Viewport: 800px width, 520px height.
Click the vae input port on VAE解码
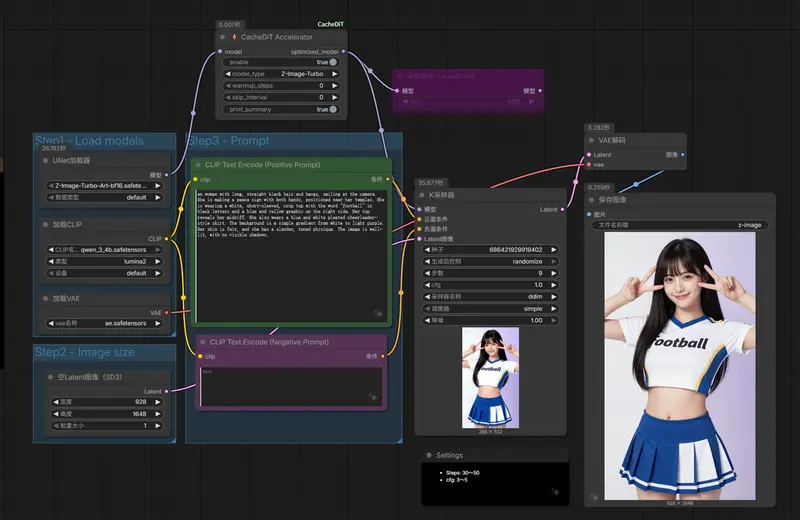[589, 164]
